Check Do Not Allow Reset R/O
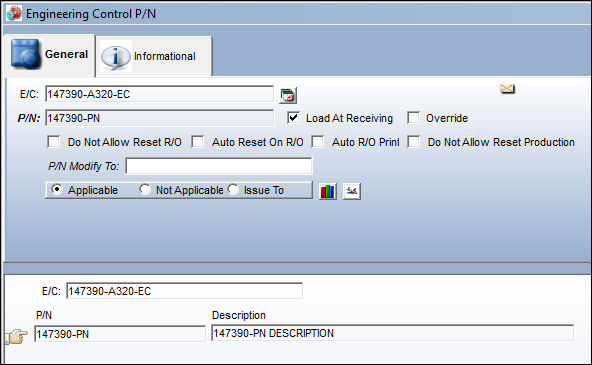 [x=54, y=142]
